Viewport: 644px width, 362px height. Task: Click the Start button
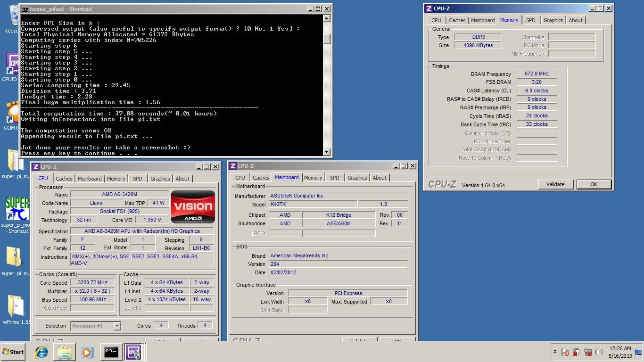pyautogui.click(x=13, y=352)
